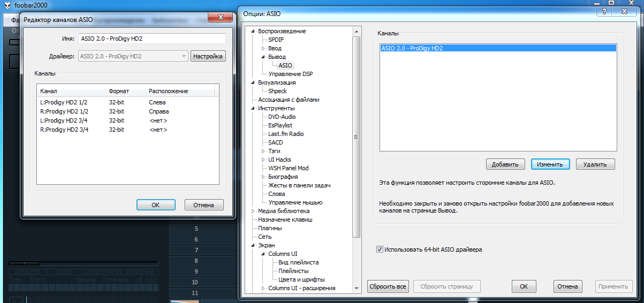
Task: Collapse the Визуализация node arrow
Action: tap(254, 82)
